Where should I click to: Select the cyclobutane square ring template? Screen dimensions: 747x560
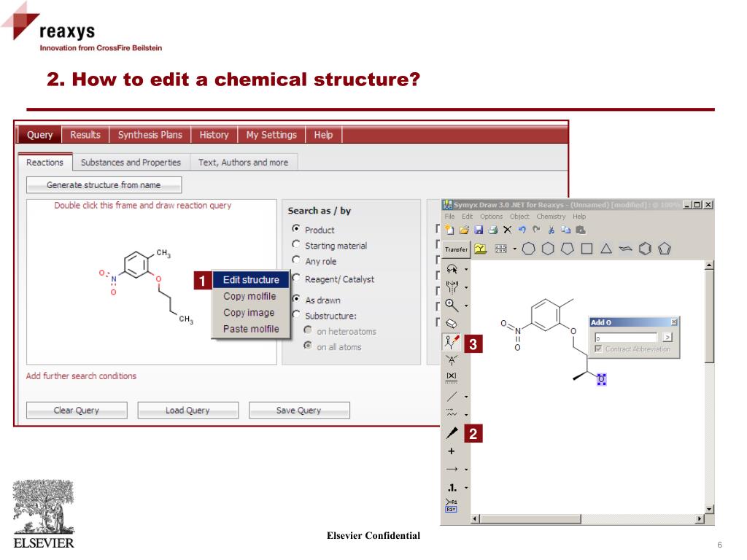pyautogui.click(x=587, y=249)
